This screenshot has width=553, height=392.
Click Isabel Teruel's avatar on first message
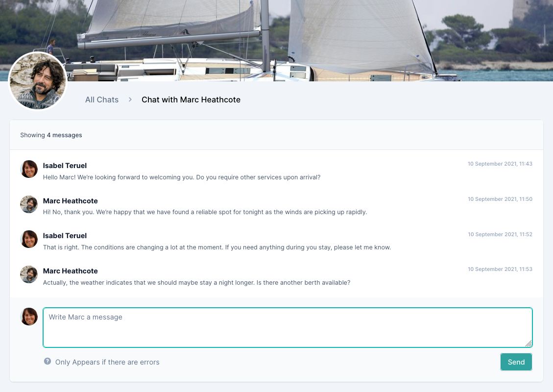click(29, 169)
